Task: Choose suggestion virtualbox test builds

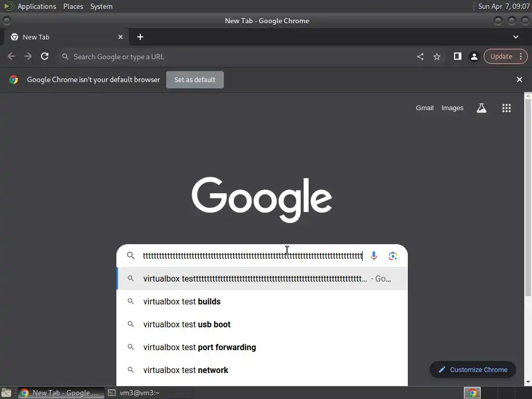Action: [262, 301]
